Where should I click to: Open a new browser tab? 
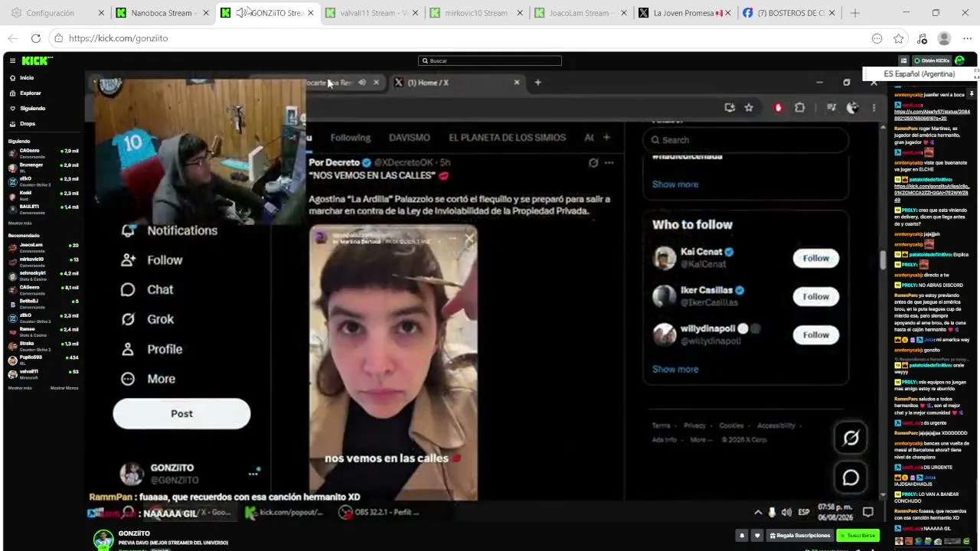click(855, 13)
